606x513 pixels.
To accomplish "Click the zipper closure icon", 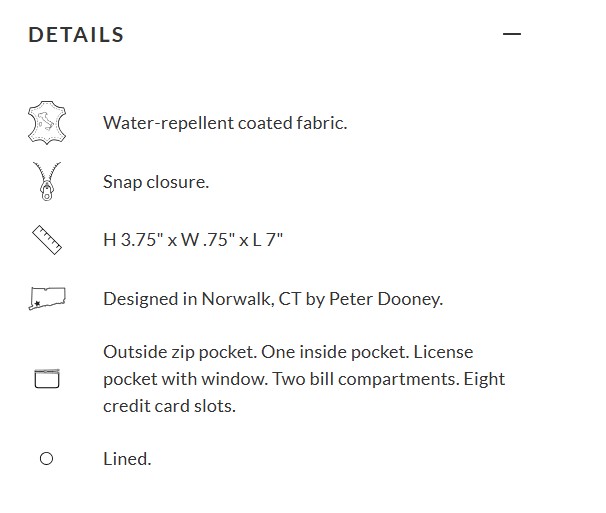I will click(x=47, y=181).
